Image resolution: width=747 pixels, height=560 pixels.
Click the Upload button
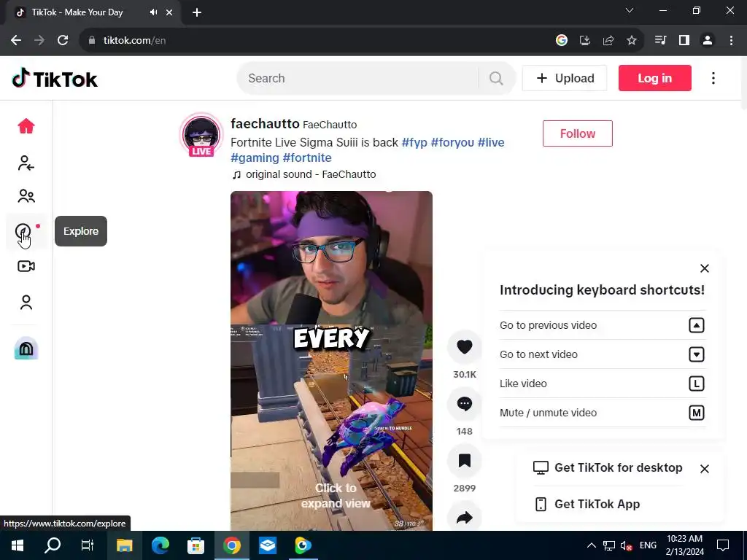tap(565, 78)
